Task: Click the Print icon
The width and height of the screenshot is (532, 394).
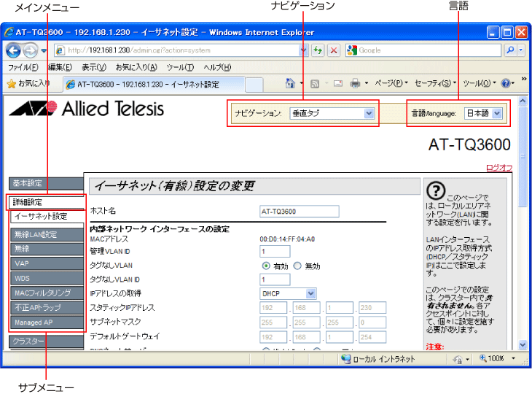Action: click(x=355, y=83)
